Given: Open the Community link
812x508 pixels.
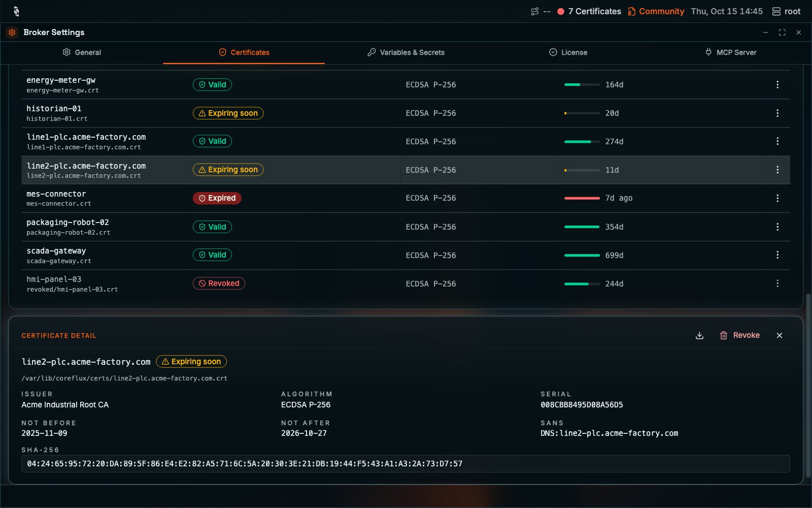Looking at the screenshot, I should click(656, 11).
